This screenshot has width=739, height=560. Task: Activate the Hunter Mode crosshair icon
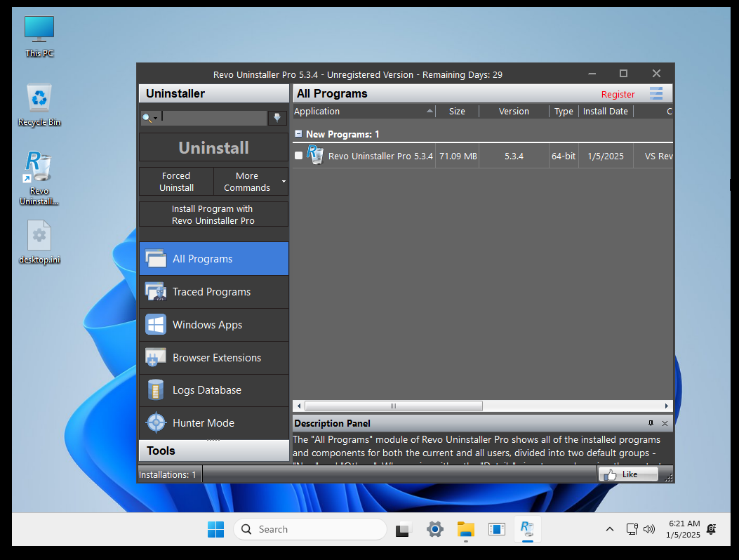pyautogui.click(x=156, y=423)
